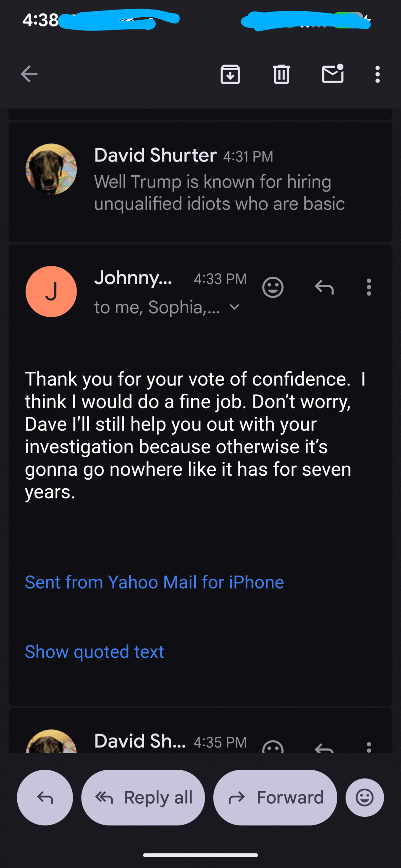Open more options for Johnny's message

pos(369,288)
